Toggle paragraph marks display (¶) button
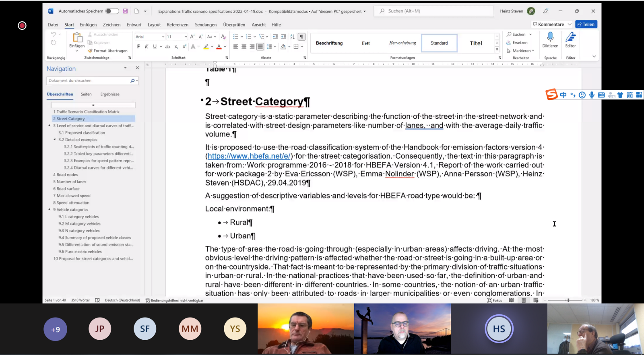 tap(301, 37)
